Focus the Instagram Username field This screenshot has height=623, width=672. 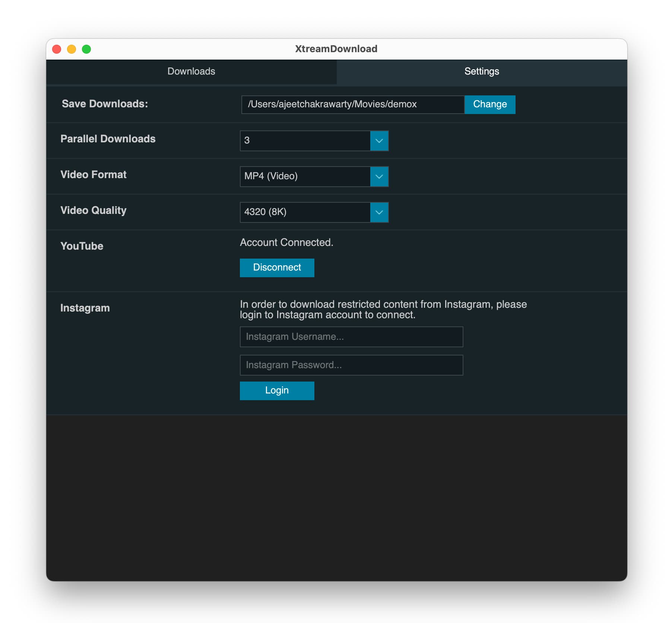tap(351, 337)
